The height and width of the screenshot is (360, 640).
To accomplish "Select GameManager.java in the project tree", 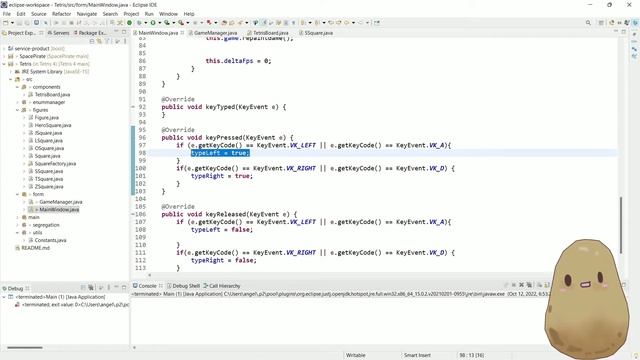I will 60,202.
